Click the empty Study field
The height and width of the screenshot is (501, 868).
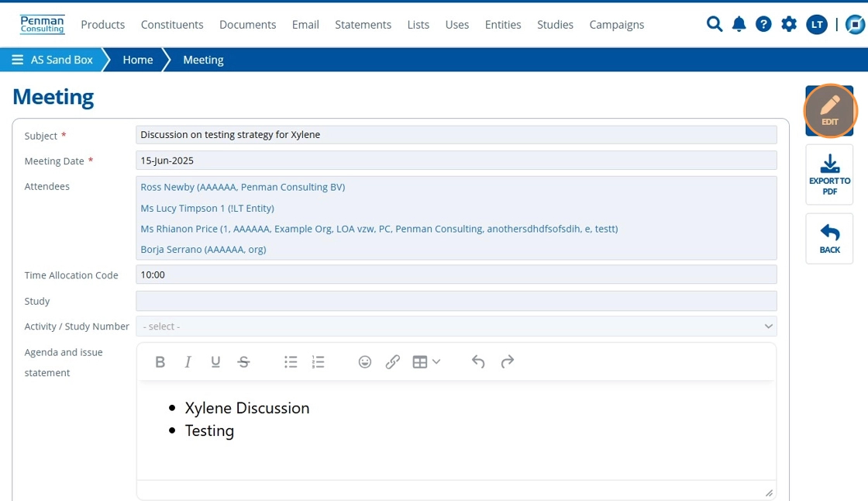coord(456,301)
